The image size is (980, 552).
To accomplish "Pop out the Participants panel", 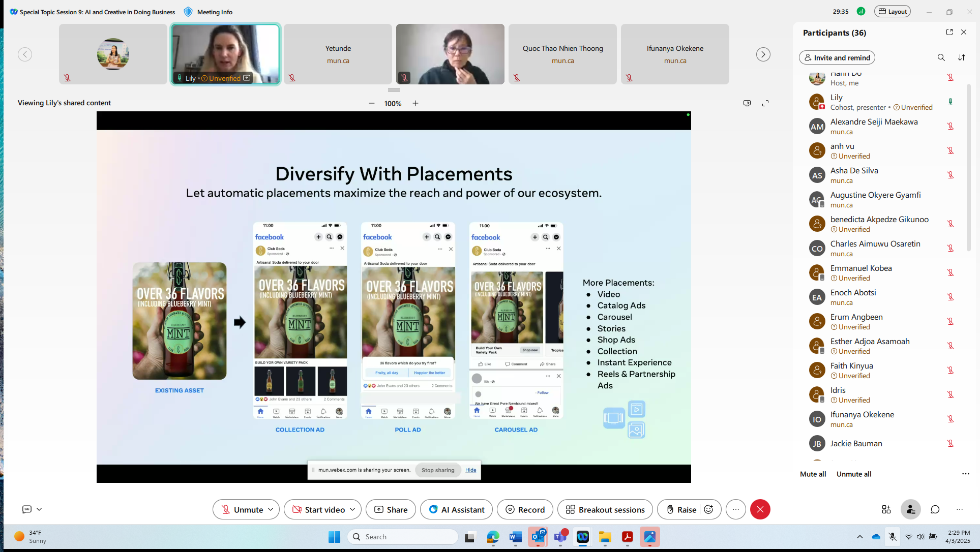I will pos(949,32).
